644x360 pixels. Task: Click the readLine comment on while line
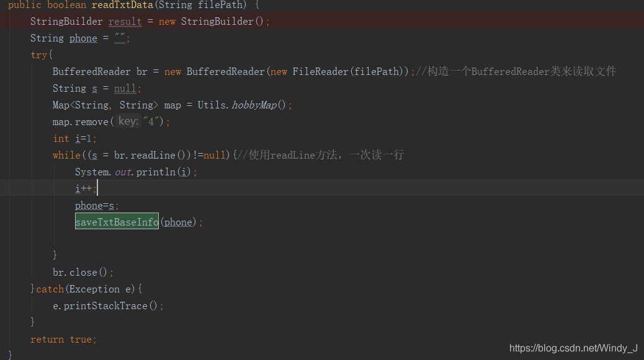coord(321,155)
